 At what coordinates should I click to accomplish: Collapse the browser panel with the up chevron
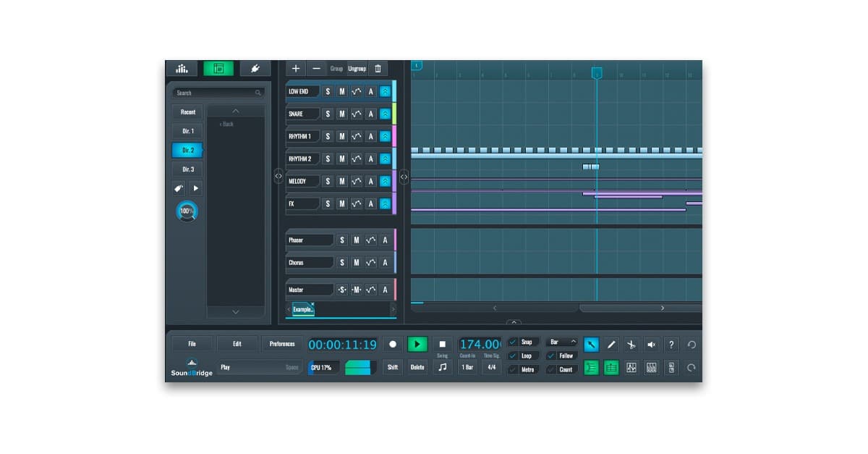click(x=236, y=110)
